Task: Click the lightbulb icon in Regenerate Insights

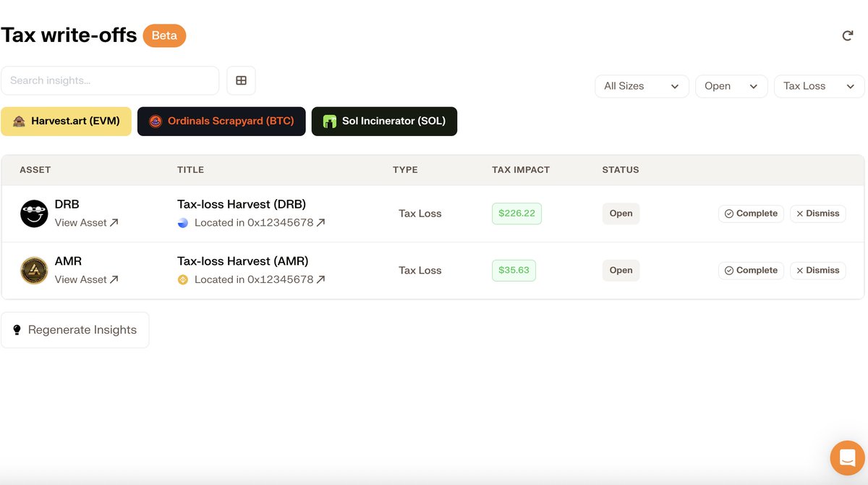Action: 17,330
